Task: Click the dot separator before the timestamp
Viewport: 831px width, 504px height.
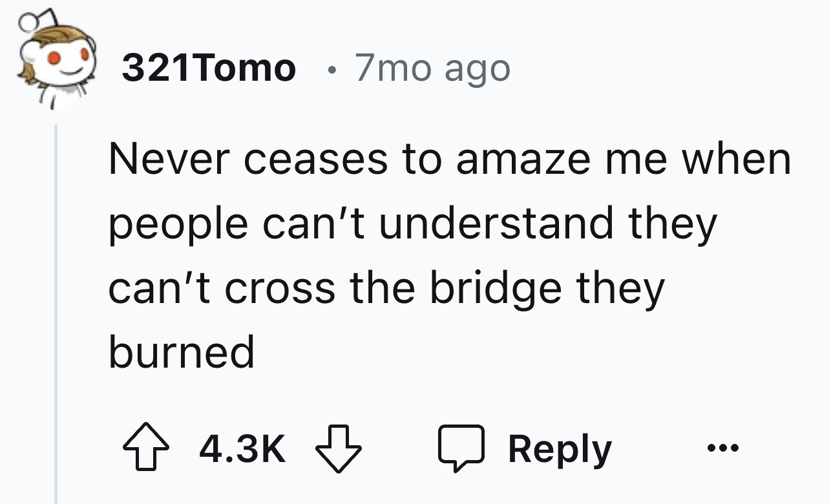Action: (331, 68)
